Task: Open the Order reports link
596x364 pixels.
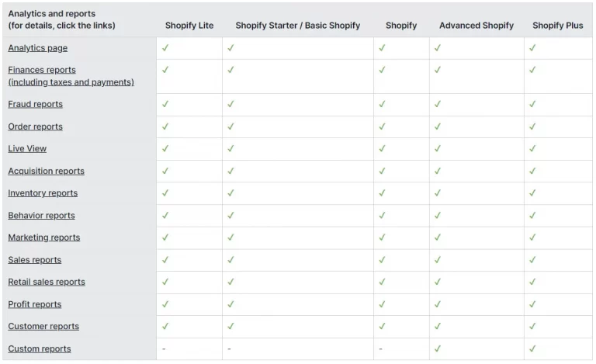Action: (x=36, y=127)
